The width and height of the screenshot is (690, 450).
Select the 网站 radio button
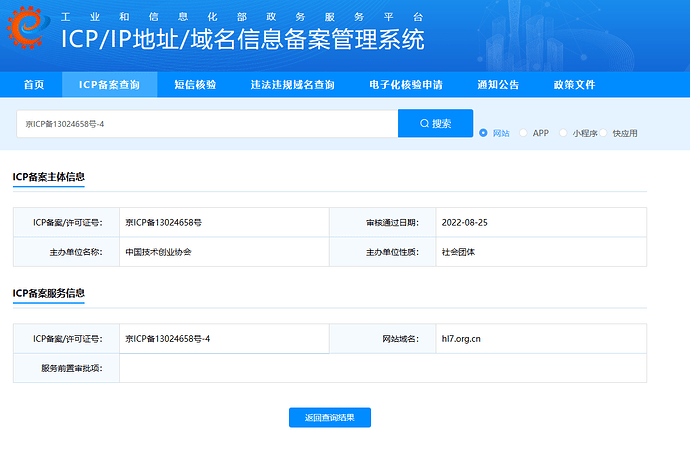point(483,133)
